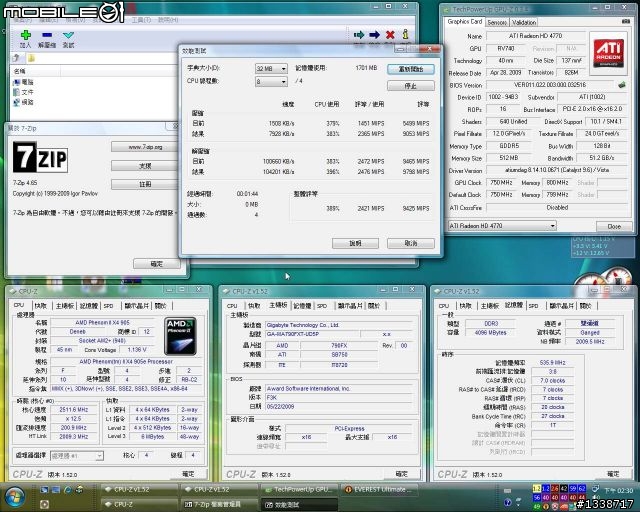
Task: Click the Close button in GPU-Z
Action: coord(614,226)
